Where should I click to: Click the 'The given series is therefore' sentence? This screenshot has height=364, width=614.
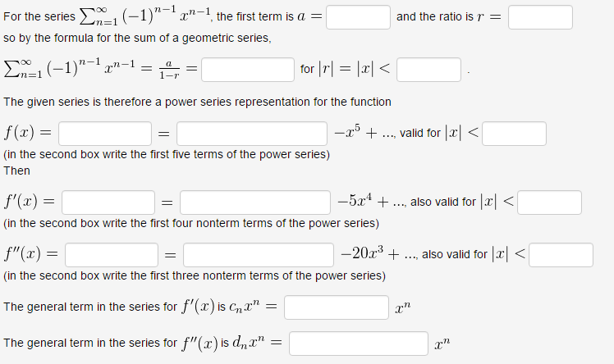pyautogui.click(x=197, y=102)
